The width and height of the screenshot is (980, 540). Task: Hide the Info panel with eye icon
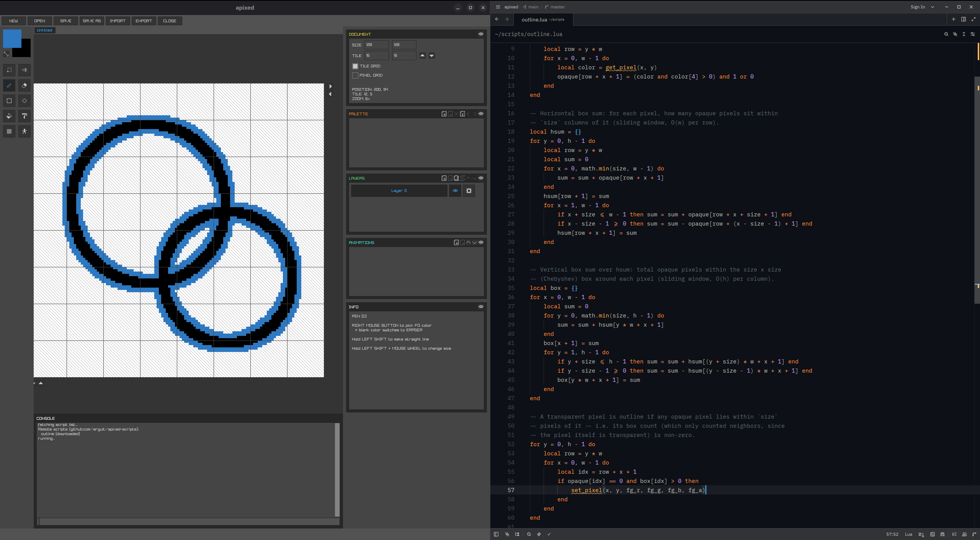tap(481, 307)
